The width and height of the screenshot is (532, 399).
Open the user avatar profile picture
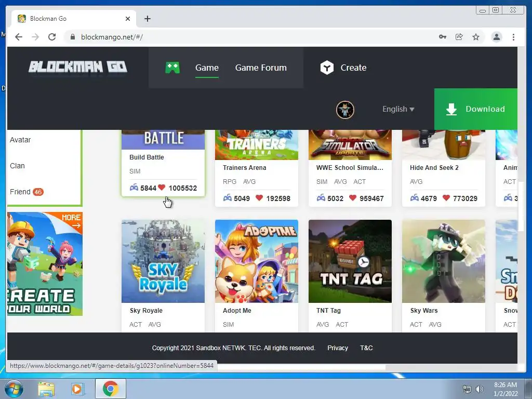[x=345, y=110]
